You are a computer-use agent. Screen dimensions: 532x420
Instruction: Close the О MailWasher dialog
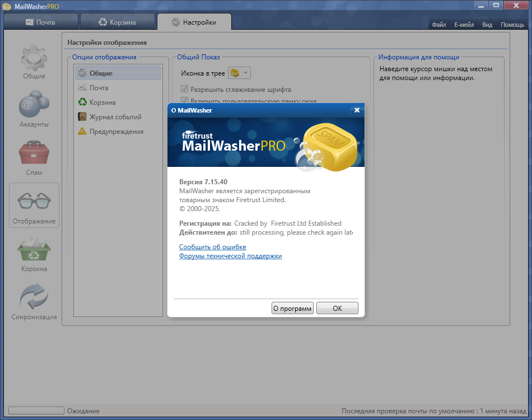click(357, 110)
